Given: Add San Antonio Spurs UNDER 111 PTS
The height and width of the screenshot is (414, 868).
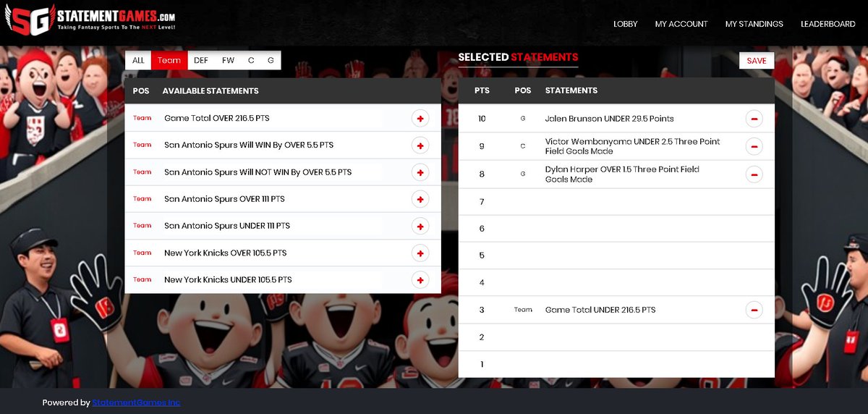Looking at the screenshot, I should pyautogui.click(x=420, y=226).
